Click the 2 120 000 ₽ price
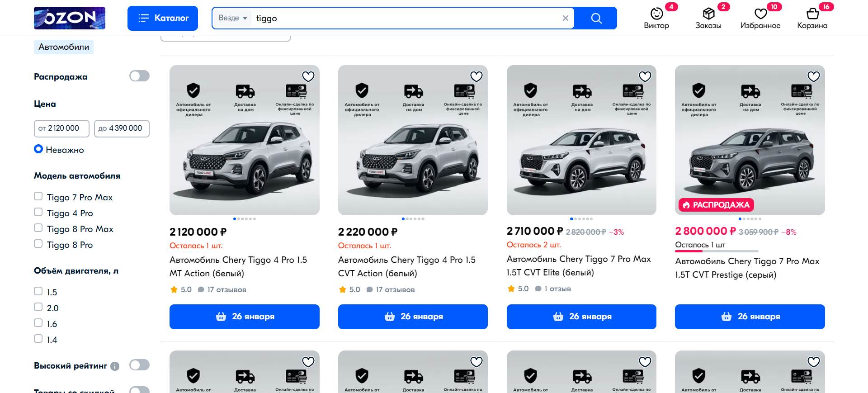 [198, 232]
